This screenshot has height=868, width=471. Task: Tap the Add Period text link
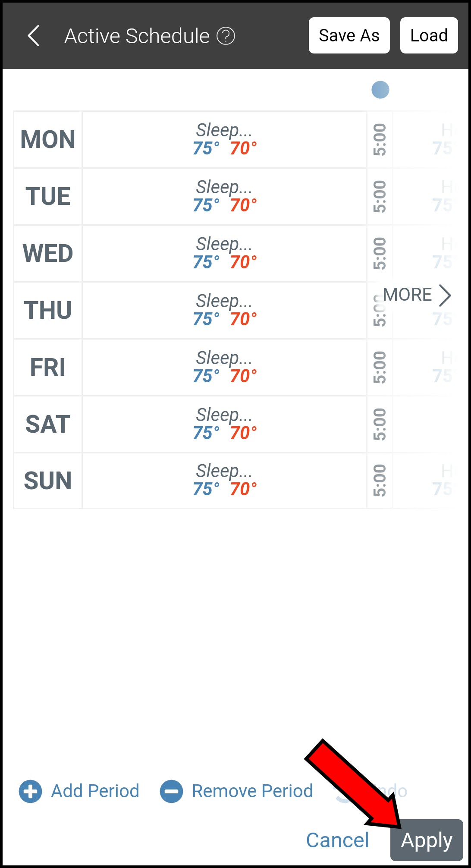click(95, 792)
